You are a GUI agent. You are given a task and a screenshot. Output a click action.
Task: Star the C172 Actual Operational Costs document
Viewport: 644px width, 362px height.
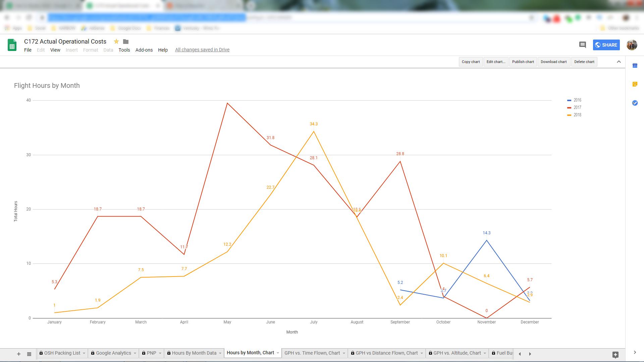[116, 42]
